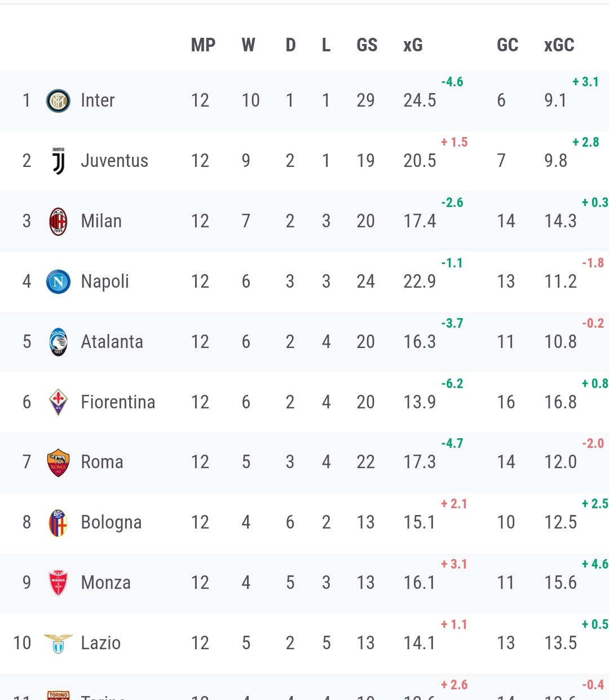Click the Bologna club badge

58,523
